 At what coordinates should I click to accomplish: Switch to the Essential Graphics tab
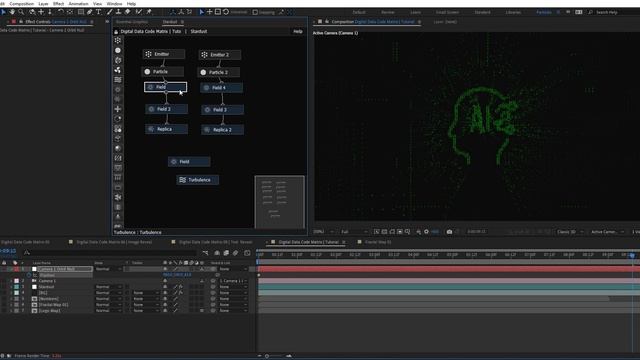click(132, 22)
